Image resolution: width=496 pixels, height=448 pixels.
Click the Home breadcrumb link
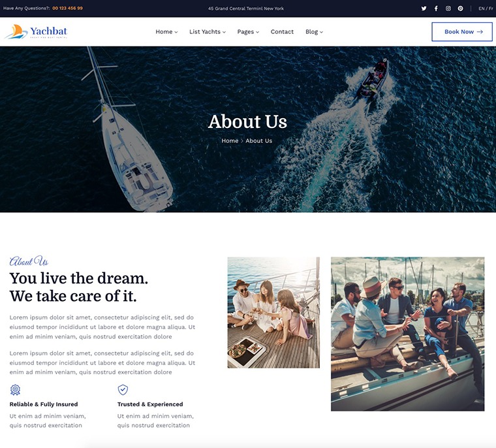click(230, 141)
